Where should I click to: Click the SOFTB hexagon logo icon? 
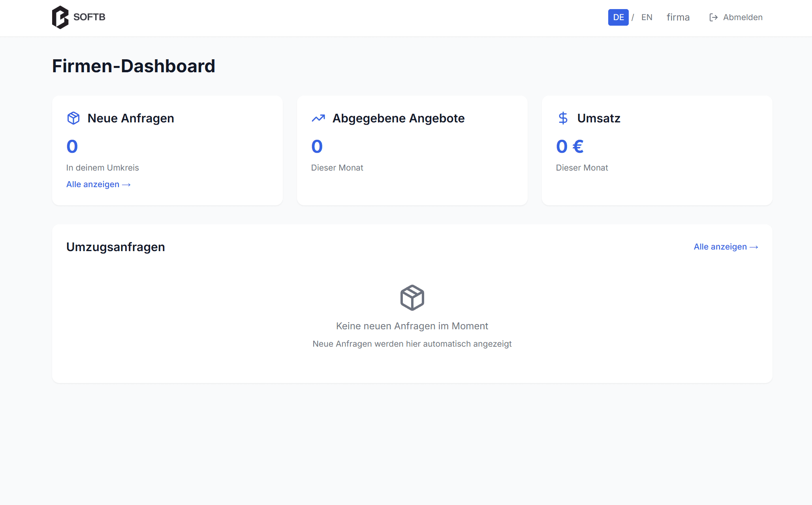60,17
